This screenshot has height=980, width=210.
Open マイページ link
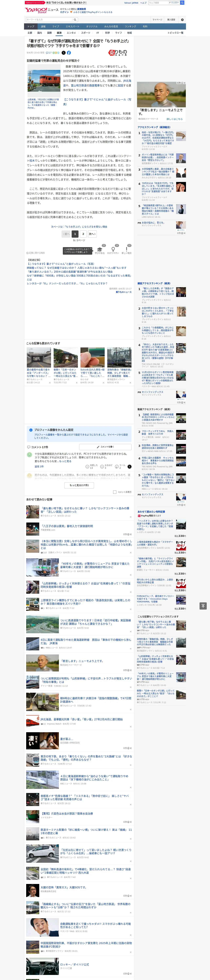tap(157, 20)
